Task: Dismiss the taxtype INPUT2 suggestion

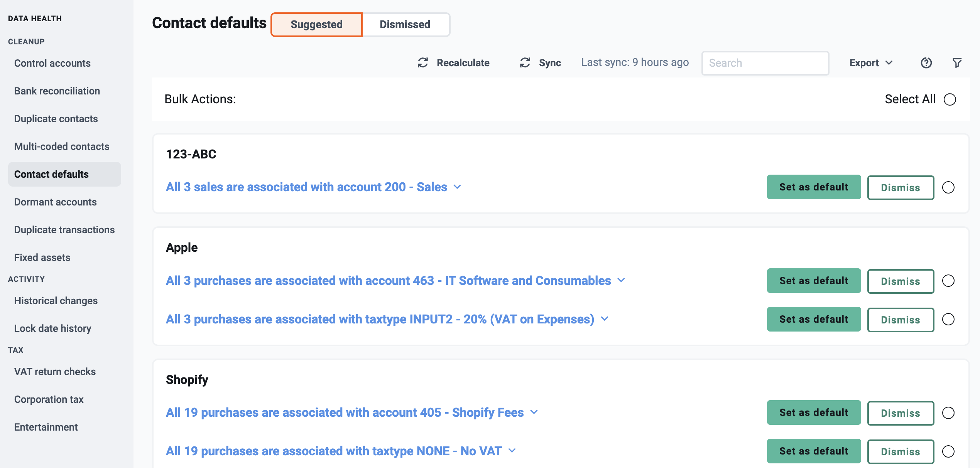Action: click(901, 320)
